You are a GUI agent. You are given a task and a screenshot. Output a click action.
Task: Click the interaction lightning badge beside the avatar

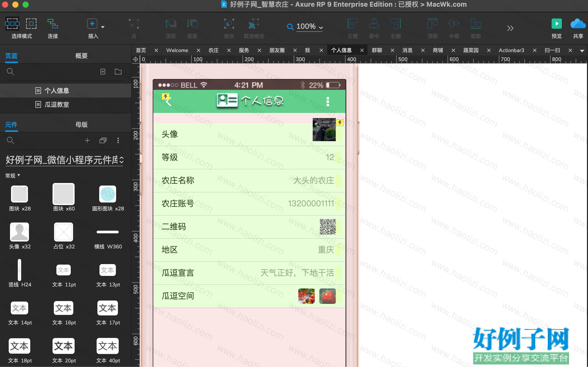(x=340, y=123)
